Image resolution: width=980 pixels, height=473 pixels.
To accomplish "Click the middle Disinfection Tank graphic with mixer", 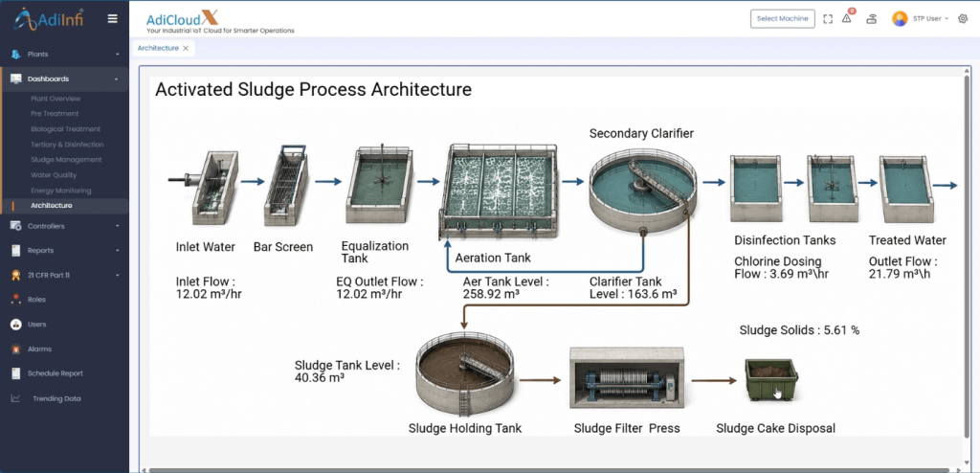I will (831, 188).
